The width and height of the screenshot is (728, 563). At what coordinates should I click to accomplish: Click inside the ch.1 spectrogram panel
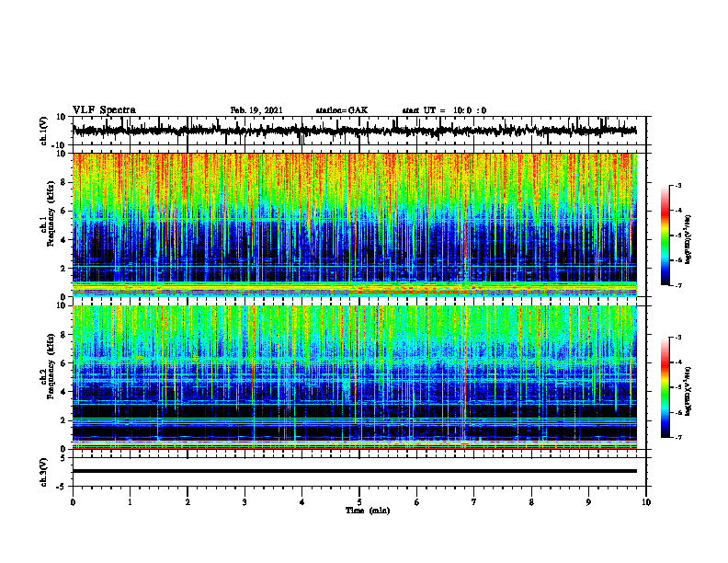tap(354, 224)
